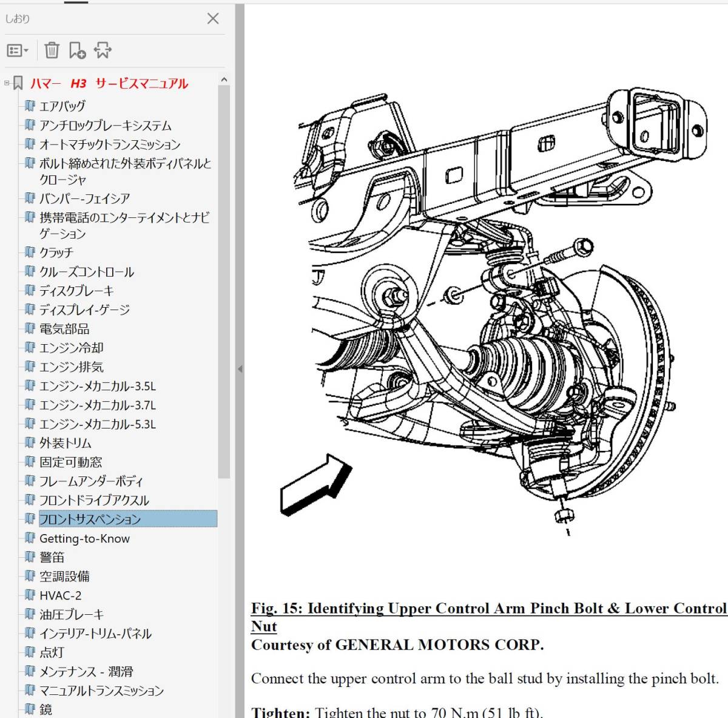Open the マニュアルトランスミッション bookmark
This screenshot has width=728, height=718.
(101, 691)
